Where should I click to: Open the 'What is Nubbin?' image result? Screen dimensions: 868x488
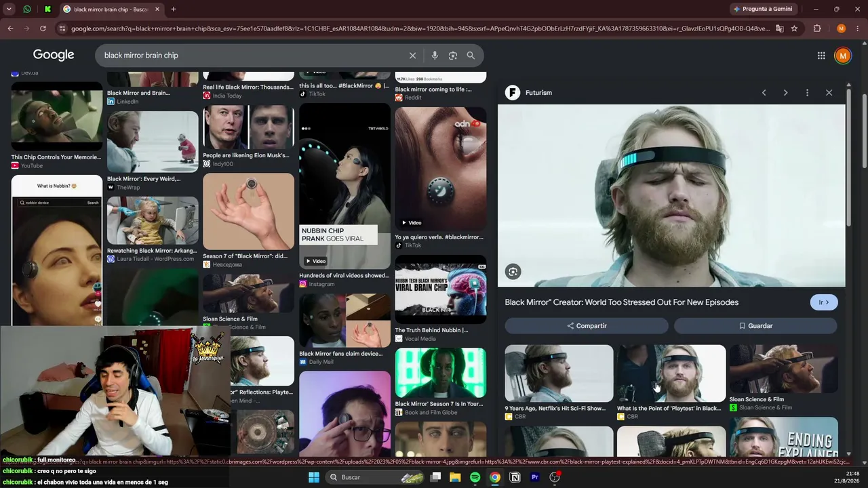(56, 250)
